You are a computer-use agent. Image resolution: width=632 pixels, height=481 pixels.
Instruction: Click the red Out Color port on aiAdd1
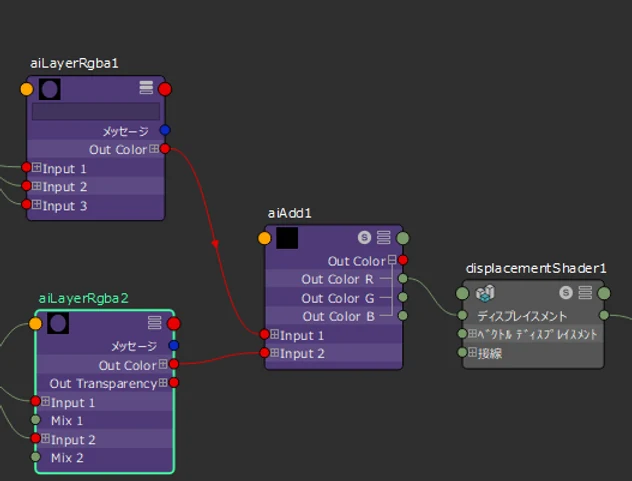coord(403,260)
